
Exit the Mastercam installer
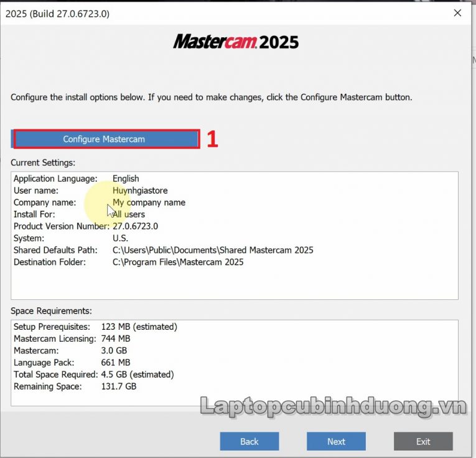[x=423, y=441]
